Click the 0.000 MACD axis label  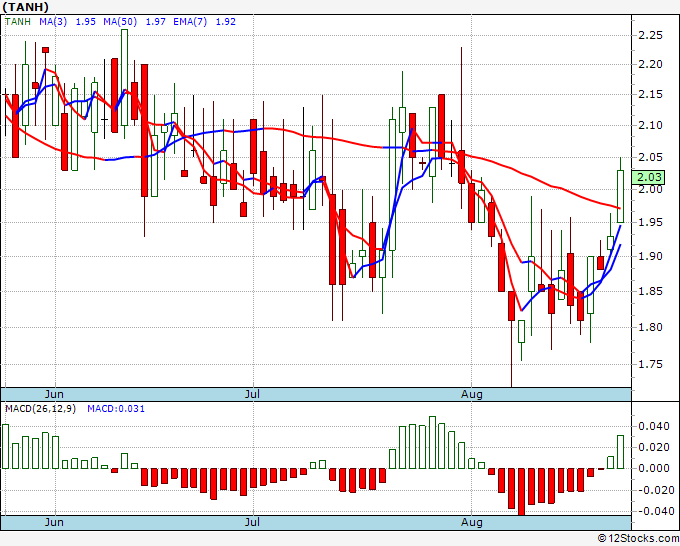click(654, 468)
